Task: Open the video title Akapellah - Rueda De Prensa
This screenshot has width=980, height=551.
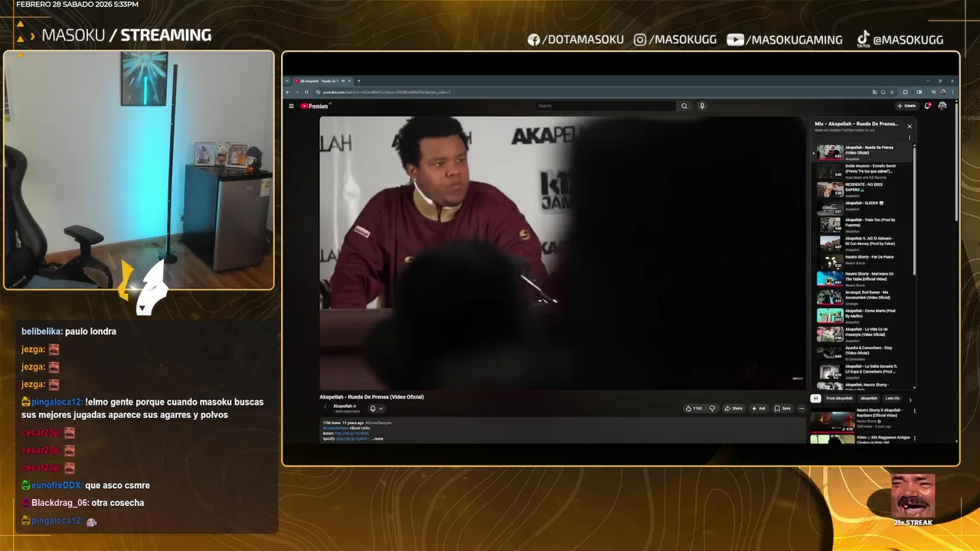Action: point(371,396)
